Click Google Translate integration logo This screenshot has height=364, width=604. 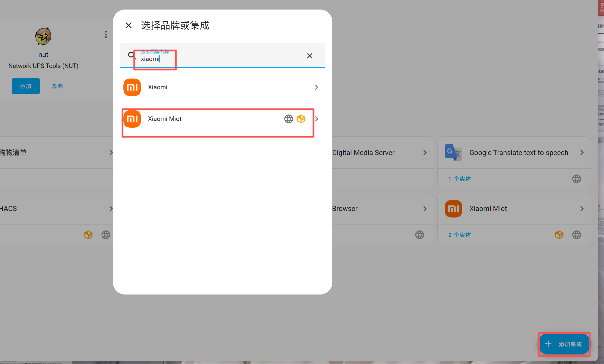(453, 153)
